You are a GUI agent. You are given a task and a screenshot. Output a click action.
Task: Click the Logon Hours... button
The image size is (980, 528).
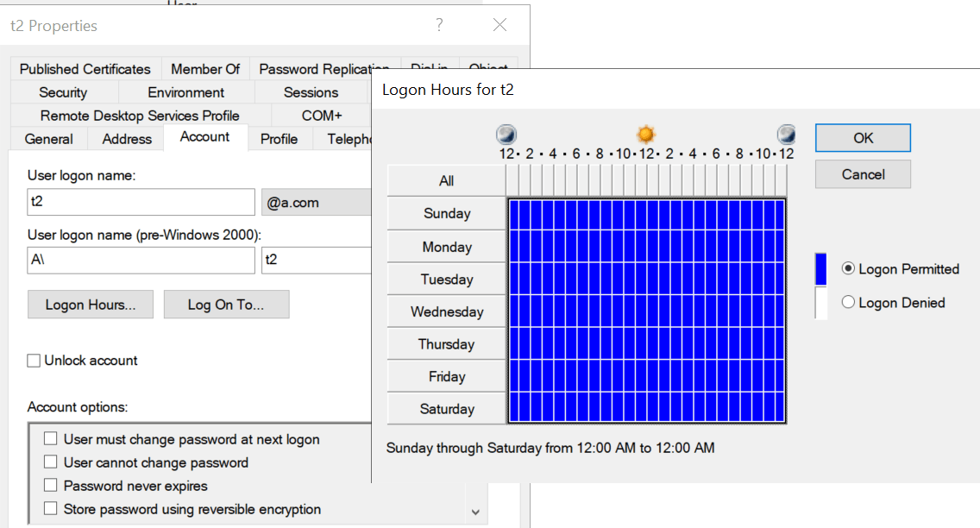(91, 305)
